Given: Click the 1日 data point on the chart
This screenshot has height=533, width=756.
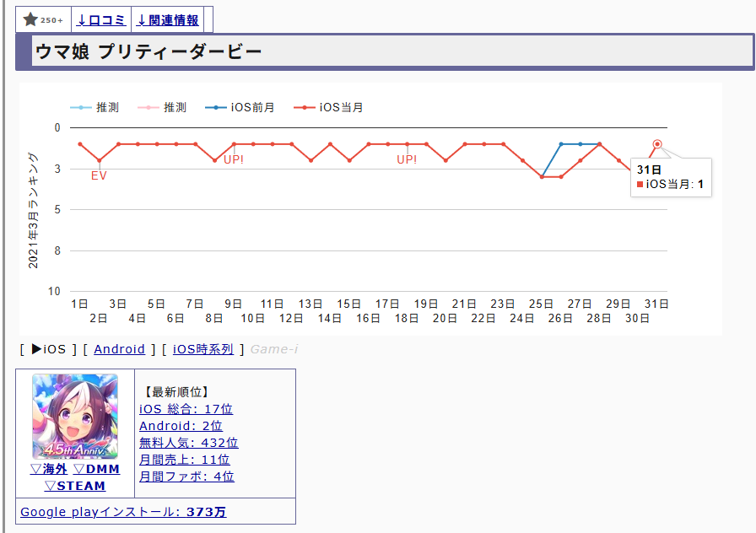Looking at the screenshot, I should (80, 144).
